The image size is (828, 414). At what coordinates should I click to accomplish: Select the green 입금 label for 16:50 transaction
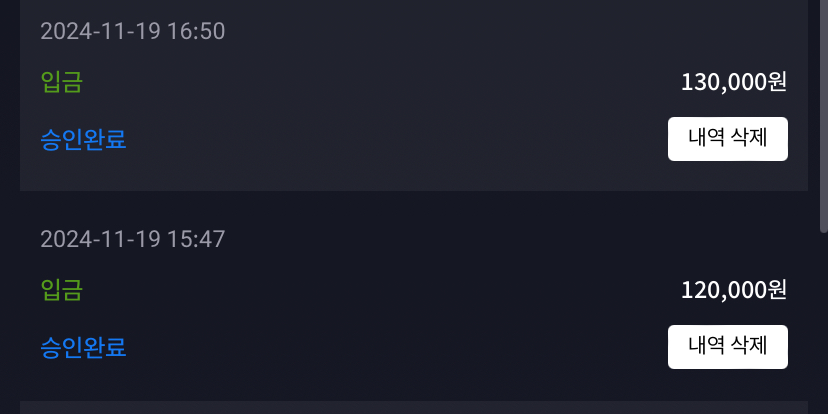[x=62, y=82]
